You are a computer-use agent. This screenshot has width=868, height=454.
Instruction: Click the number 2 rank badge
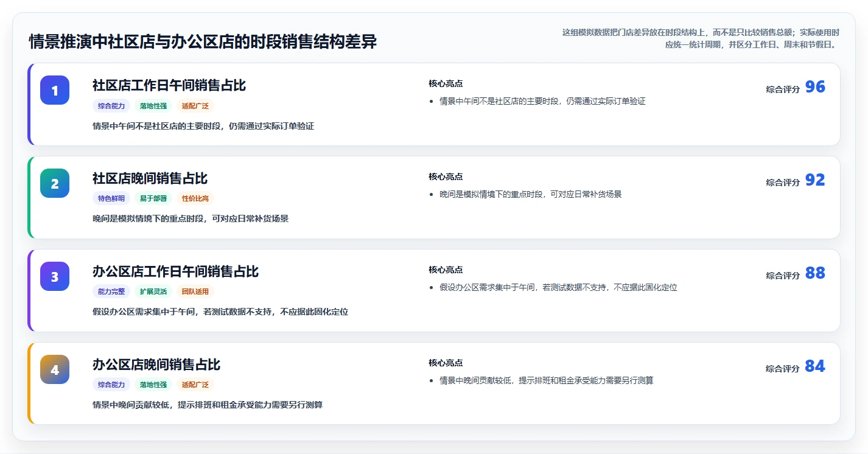point(55,183)
